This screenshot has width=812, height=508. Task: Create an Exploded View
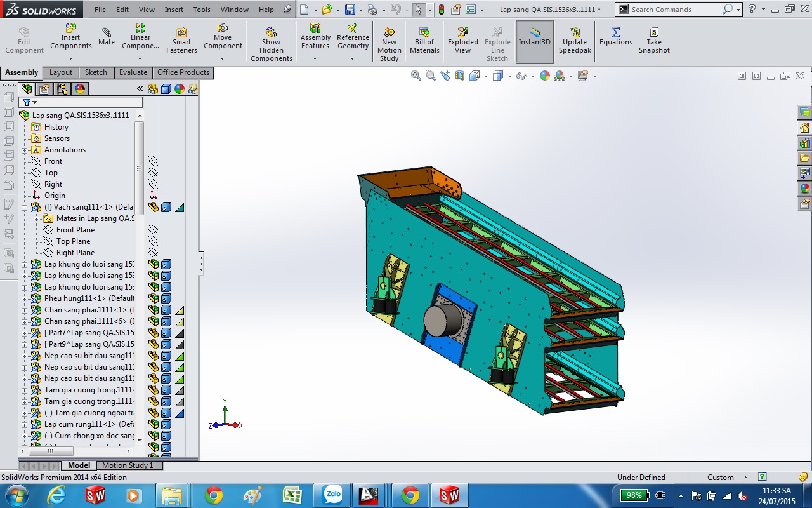pyautogui.click(x=463, y=41)
